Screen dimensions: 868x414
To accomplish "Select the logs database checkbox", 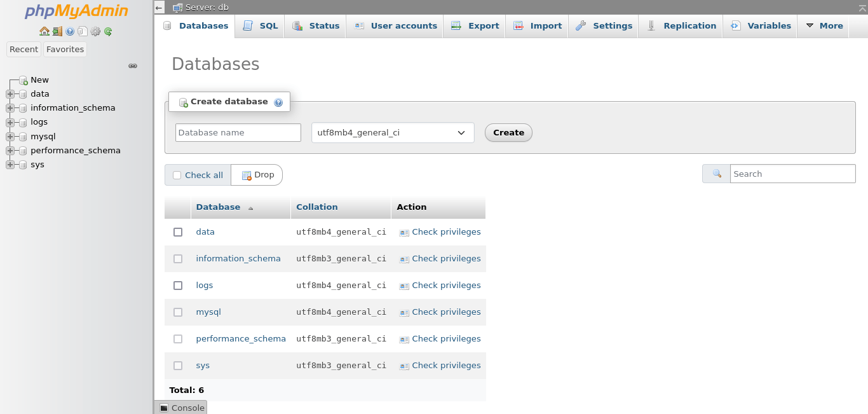I will (x=178, y=286).
